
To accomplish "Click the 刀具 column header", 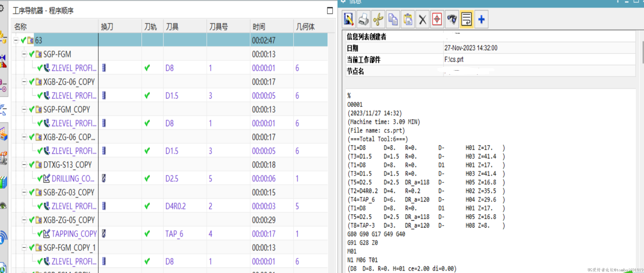I will coord(185,26).
